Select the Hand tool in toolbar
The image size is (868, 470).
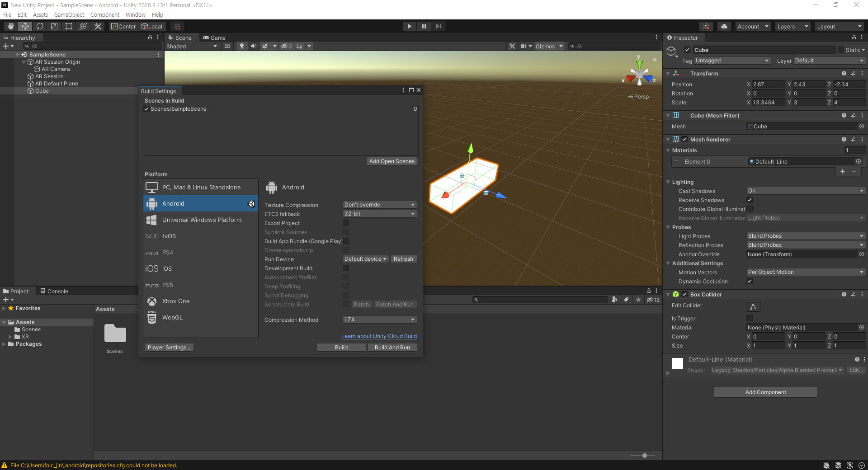[x=11, y=26]
